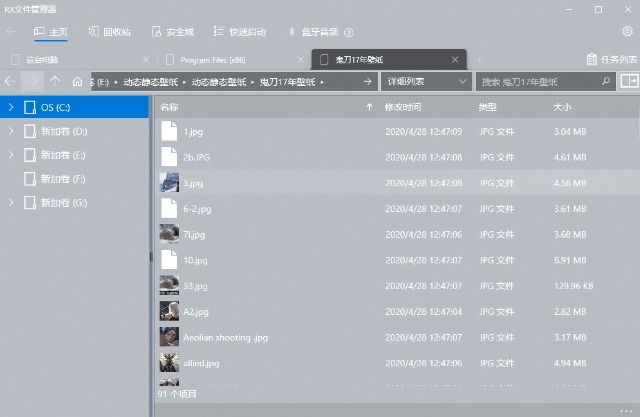The image size is (640, 417).
Task: Expand the 新加卷 (D:) drive node
Action: 10,131
